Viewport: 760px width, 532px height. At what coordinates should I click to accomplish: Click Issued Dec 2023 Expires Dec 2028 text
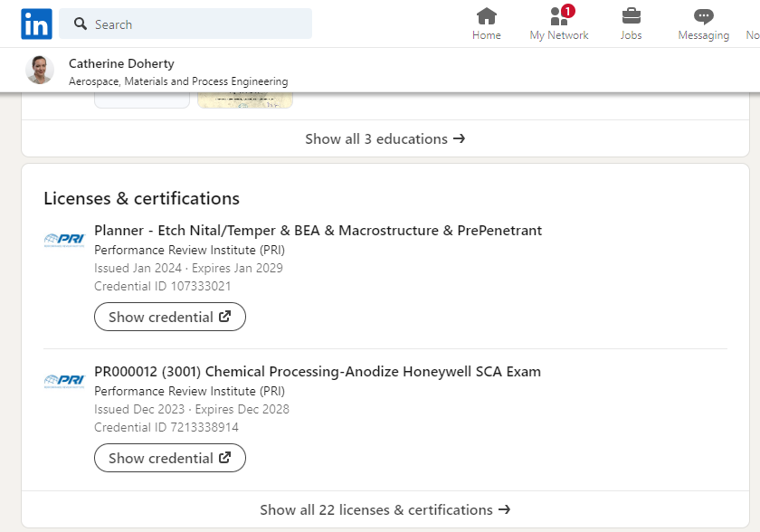pos(192,409)
